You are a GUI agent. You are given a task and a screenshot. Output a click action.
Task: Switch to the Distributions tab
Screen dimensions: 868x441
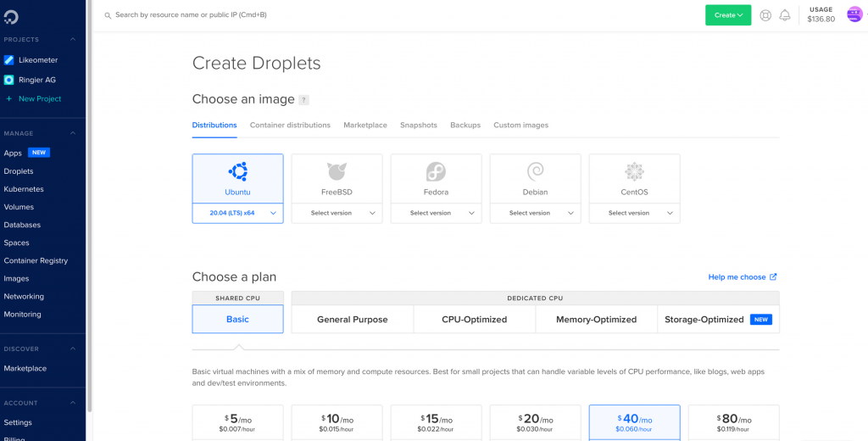click(214, 126)
